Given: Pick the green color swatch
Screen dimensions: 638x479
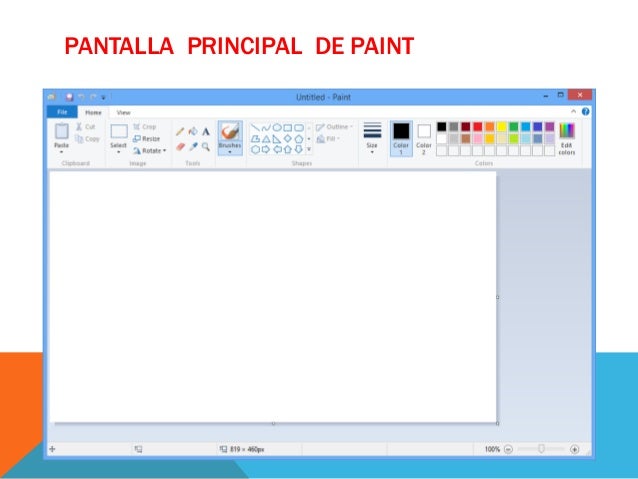Looking at the screenshot, I should 514,127.
